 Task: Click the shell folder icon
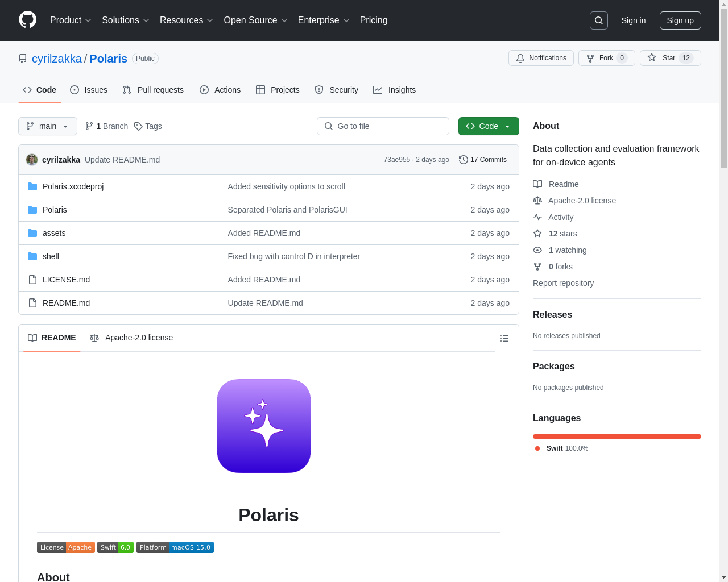tap(32, 256)
